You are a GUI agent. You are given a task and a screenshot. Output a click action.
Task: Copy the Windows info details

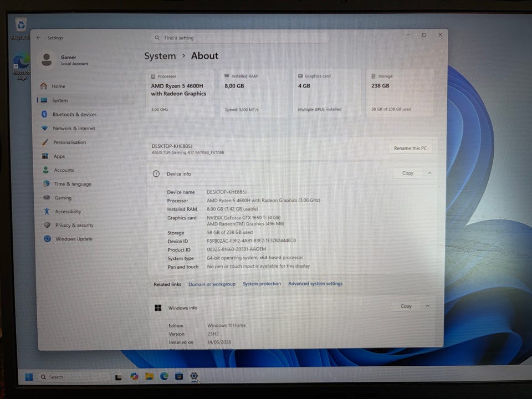coord(406,306)
